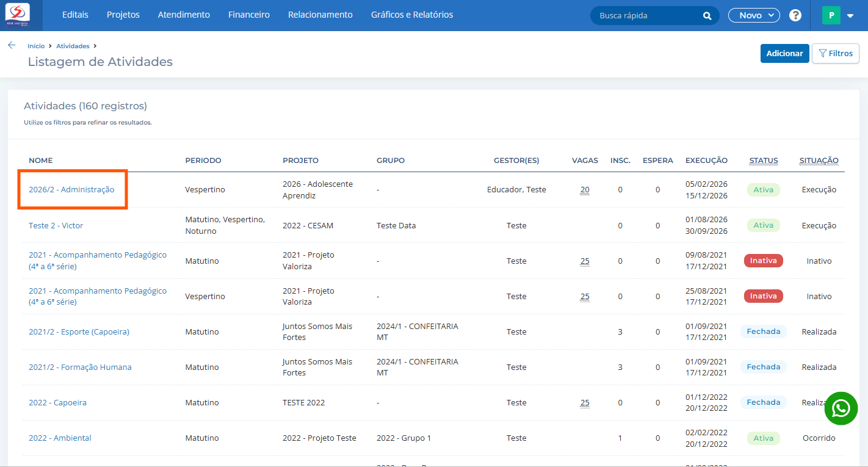Open the Atendimento menu
Viewport: 868px width, 467px height.
[184, 15]
